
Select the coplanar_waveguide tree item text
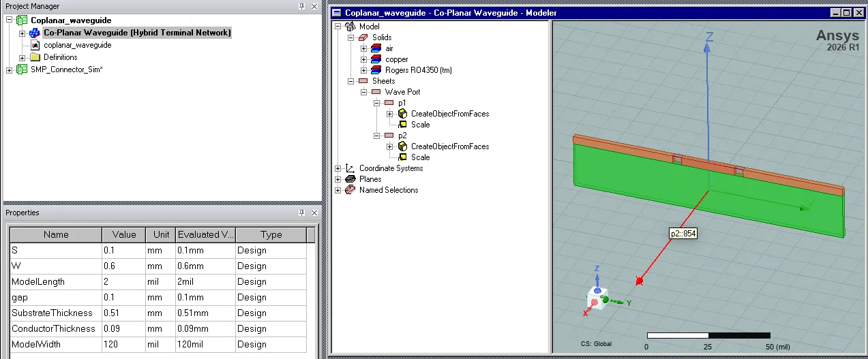click(78, 45)
